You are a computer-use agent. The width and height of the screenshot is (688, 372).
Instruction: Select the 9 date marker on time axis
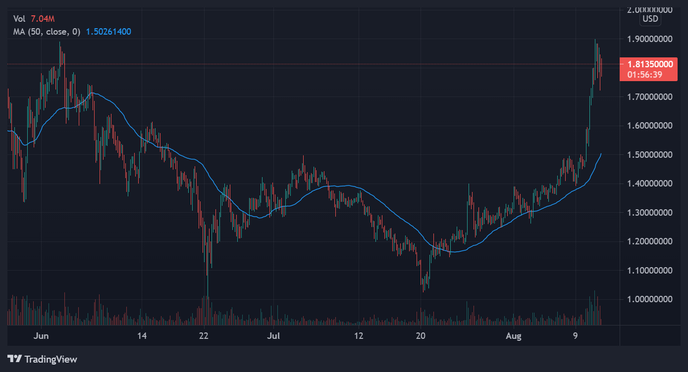pos(575,336)
